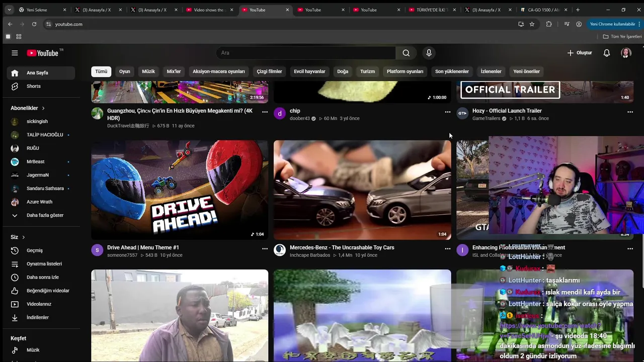Select the Yeni öneriler chip
The image size is (644, 362).
pos(526,71)
